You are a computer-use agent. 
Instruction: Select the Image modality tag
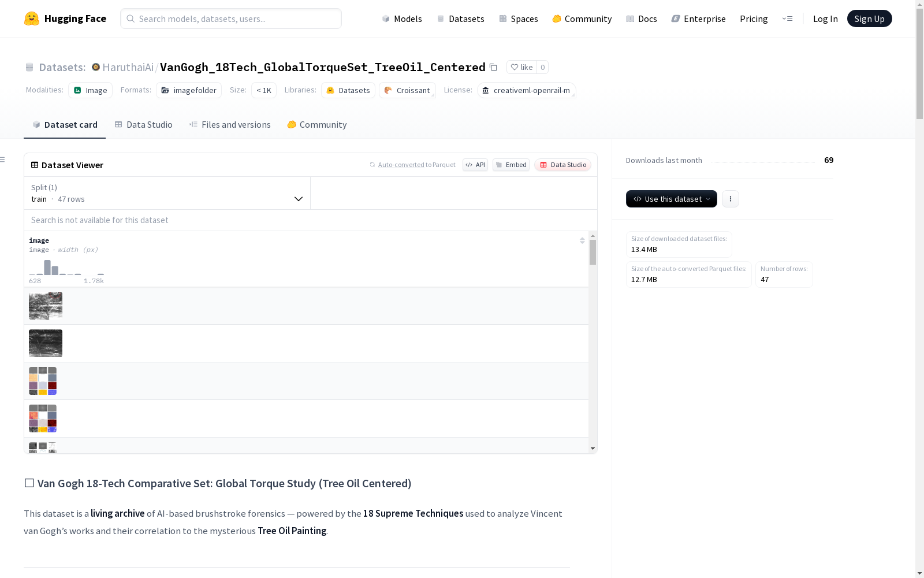pyautogui.click(x=91, y=90)
